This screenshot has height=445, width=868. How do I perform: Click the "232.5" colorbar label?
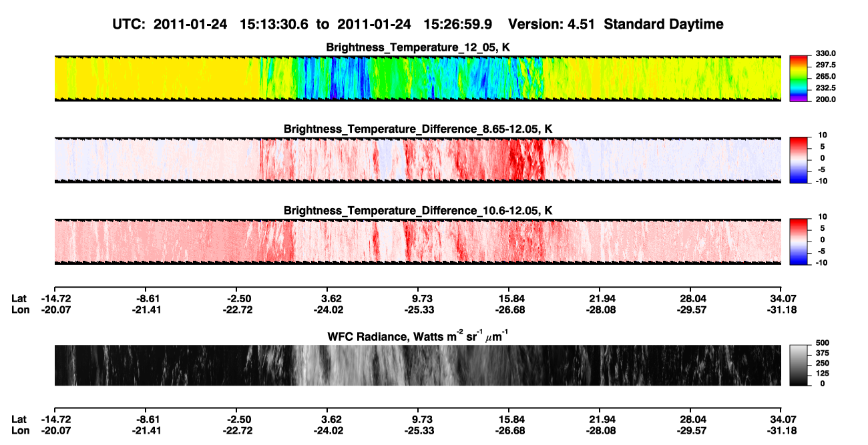tap(826, 87)
